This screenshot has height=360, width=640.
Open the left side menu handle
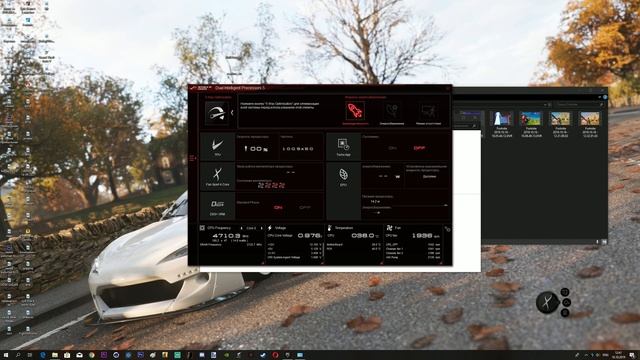point(193,158)
